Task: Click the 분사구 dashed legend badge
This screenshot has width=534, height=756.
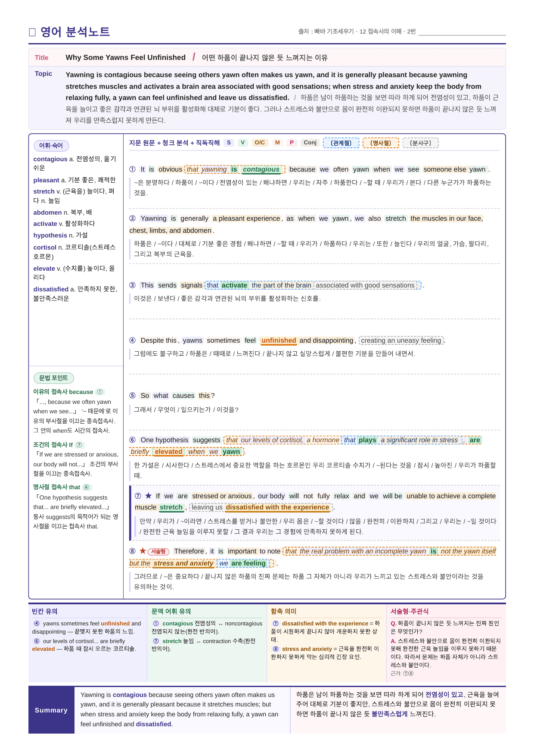Action: [420, 143]
